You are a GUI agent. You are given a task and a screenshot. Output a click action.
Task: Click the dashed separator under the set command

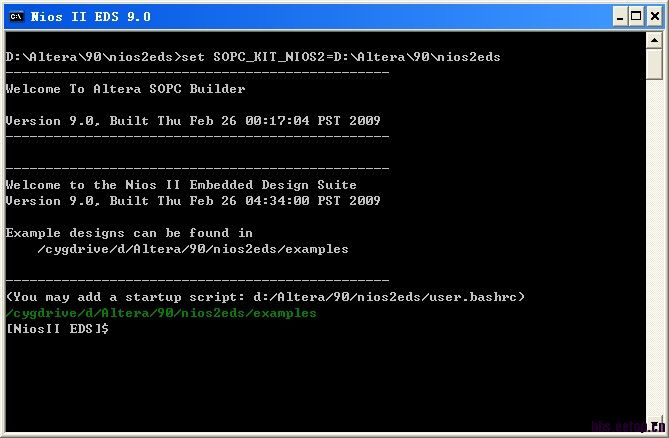coord(197,73)
